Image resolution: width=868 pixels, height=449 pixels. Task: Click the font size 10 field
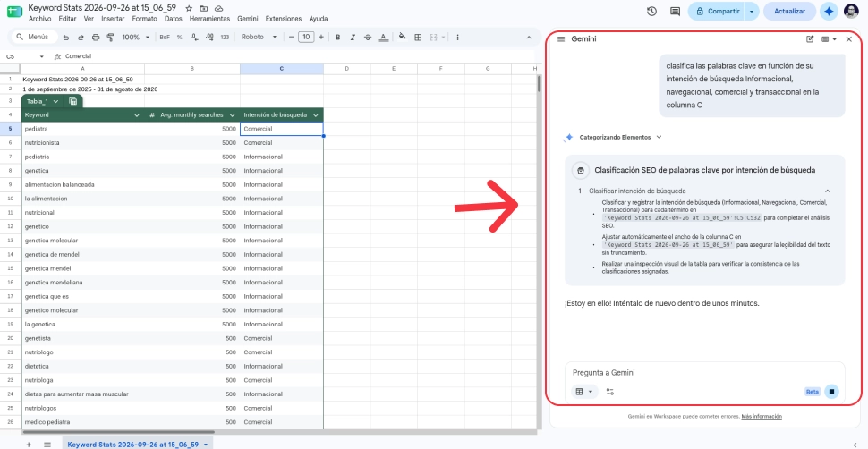tap(306, 37)
